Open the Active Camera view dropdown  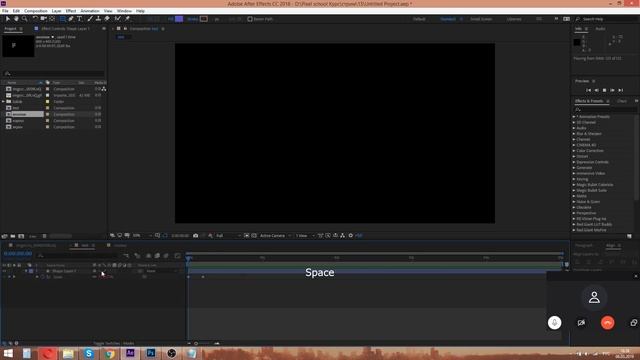pos(276,236)
